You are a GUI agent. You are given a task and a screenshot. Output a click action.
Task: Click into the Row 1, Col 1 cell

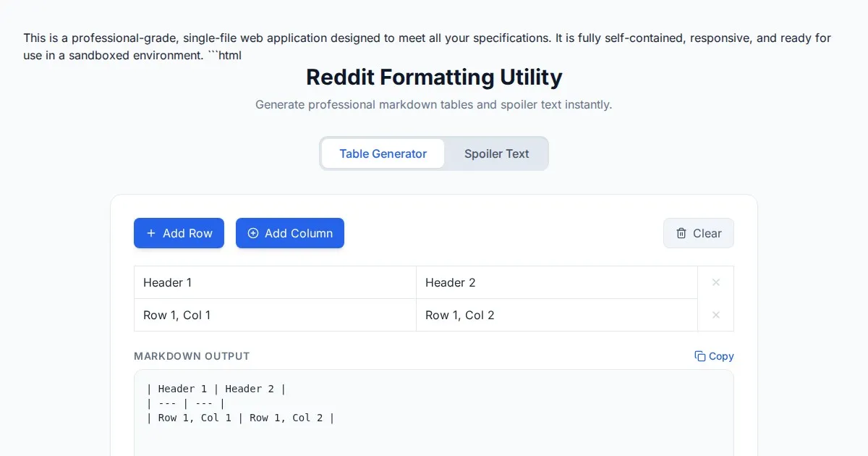[275, 315]
